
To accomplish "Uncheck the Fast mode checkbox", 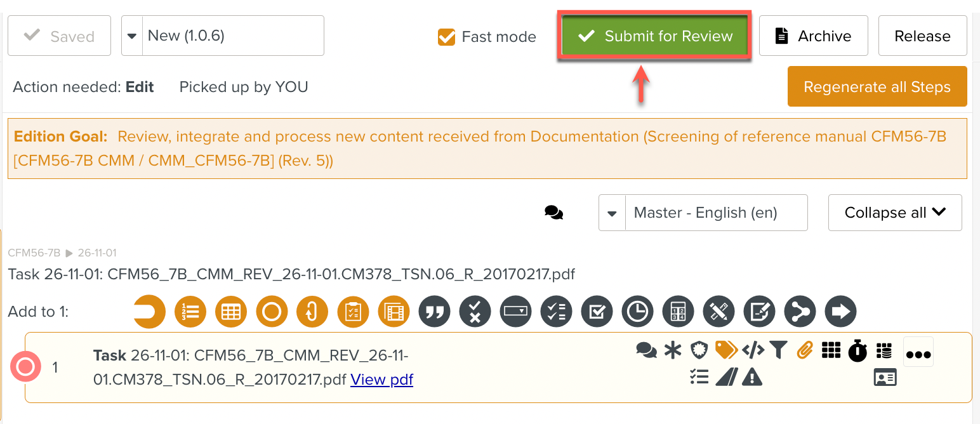I will 446,37.
